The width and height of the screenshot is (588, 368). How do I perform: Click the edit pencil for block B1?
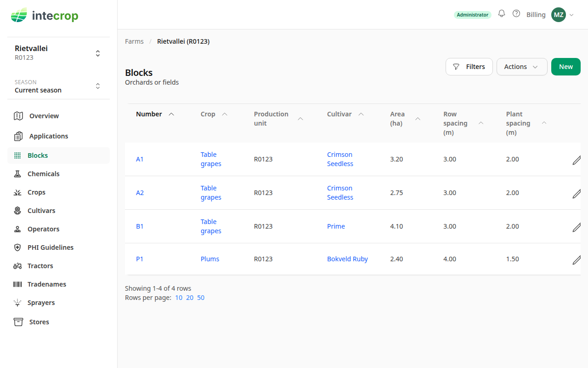pos(577,227)
